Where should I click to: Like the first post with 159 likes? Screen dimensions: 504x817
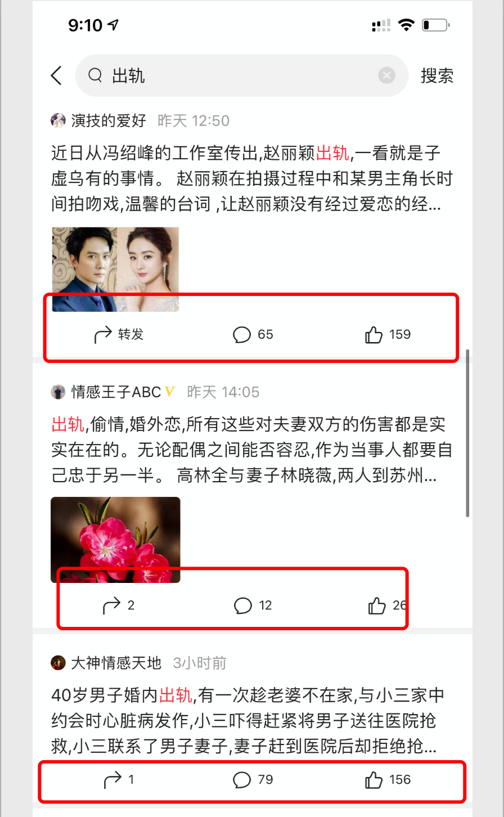point(388,335)
